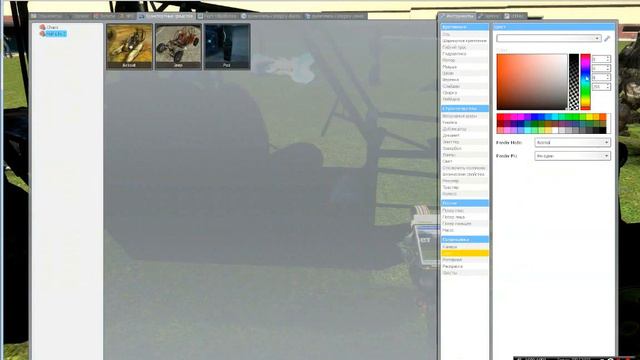Click the blue value stepper field

point(601,77)
